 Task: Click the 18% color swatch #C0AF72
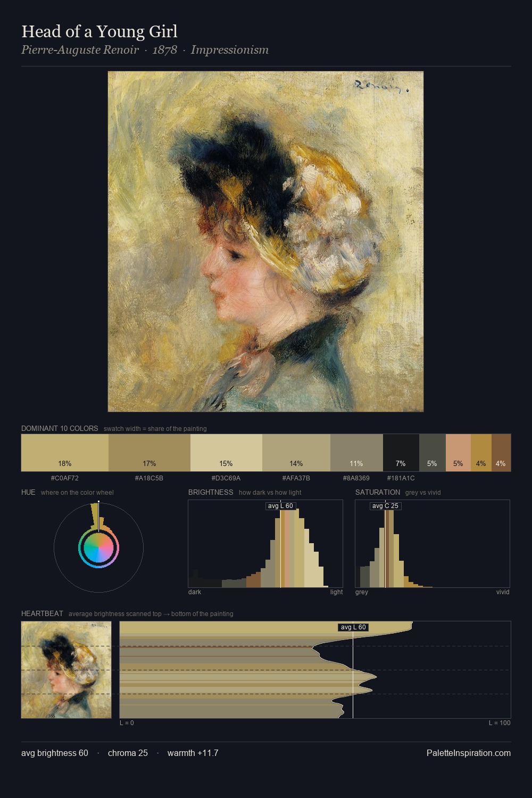(x=65, y=453)
